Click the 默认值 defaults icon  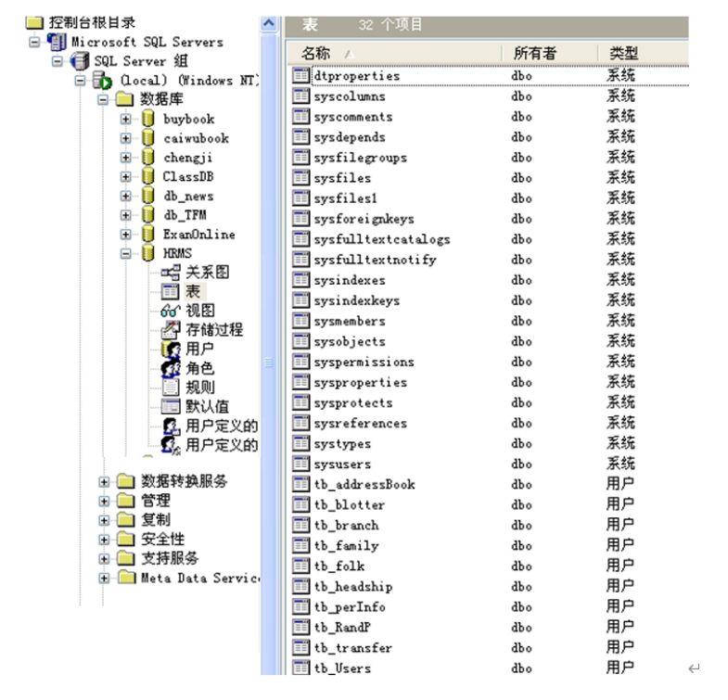coord(171,407)
